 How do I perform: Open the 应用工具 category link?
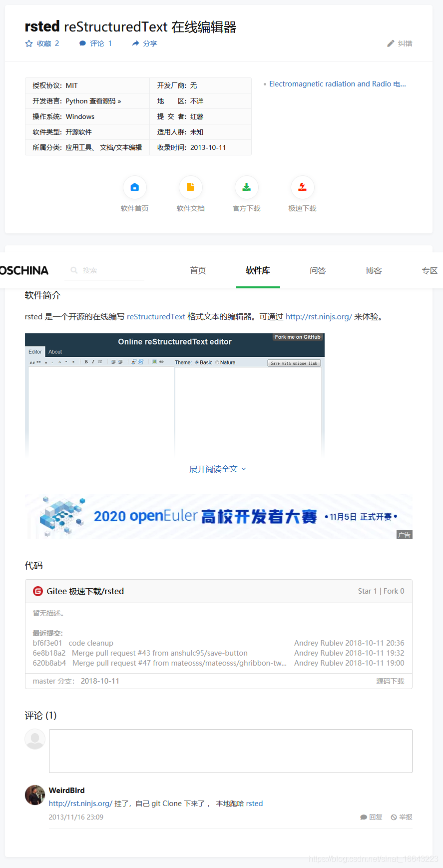click(x=79, y=147)
